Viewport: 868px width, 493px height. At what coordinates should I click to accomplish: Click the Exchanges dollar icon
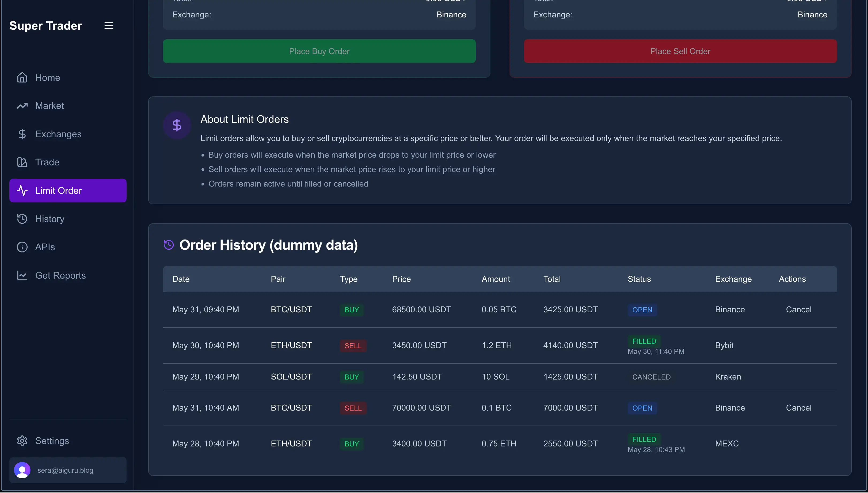coord(22,134)
